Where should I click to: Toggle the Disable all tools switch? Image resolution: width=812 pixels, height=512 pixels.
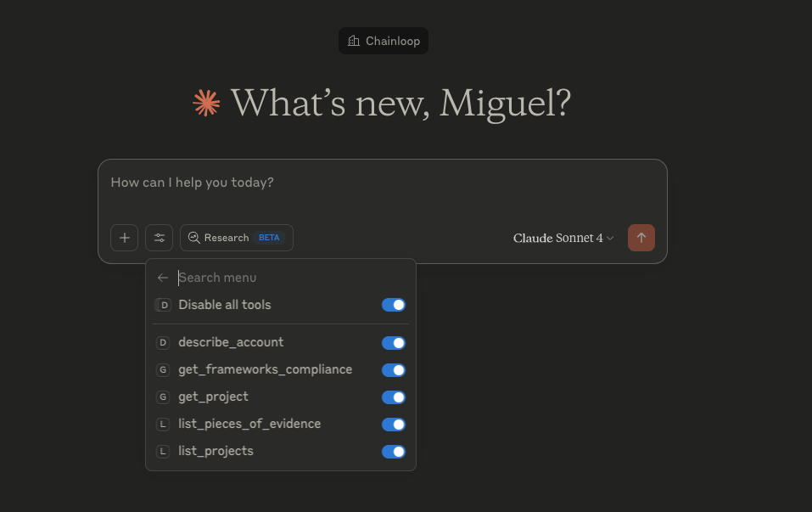[x=394, y=305]
